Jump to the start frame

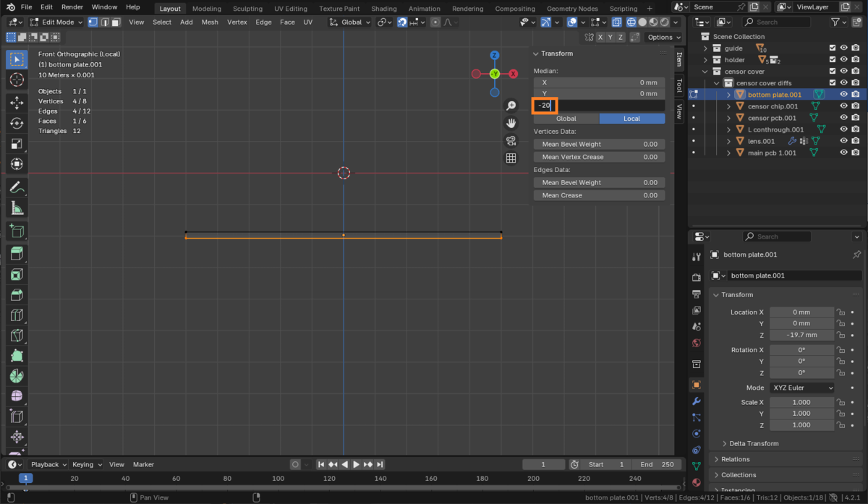321,464
